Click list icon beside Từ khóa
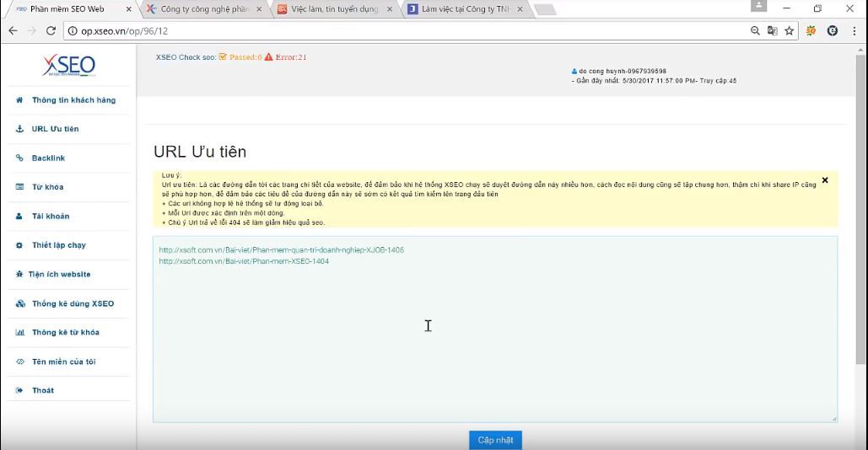This screenshot has height=450, width=868. pyautogui.click(x=19, y=187)
